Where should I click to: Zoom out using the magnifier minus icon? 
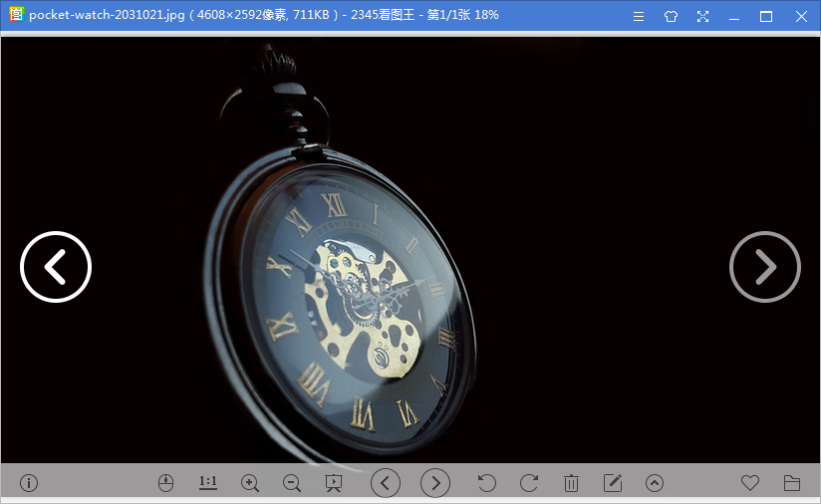[292, 483]
